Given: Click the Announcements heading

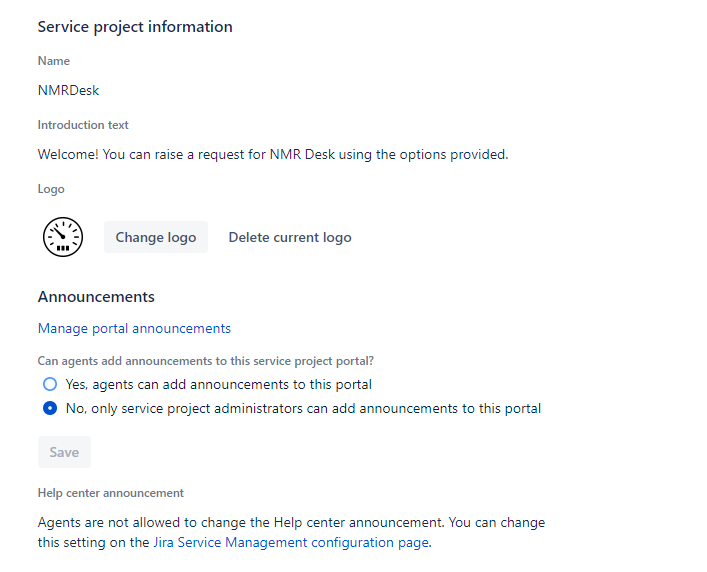Looking at the screenshot, I should click(x=96, y=297).
